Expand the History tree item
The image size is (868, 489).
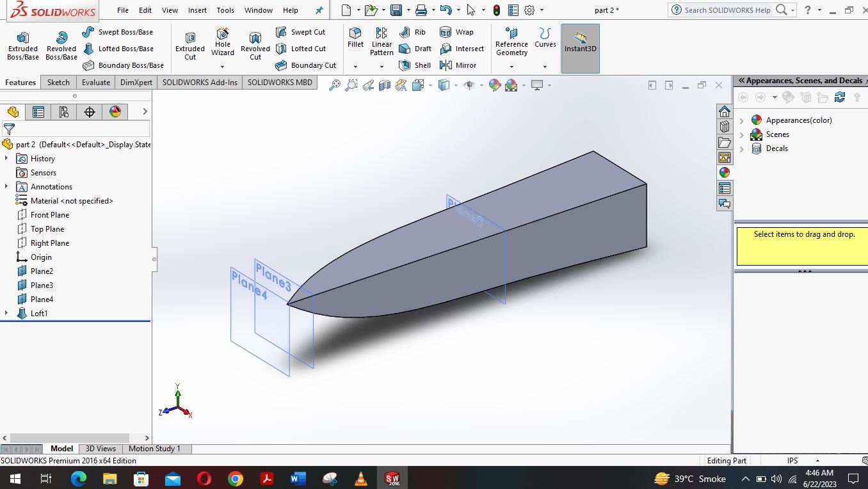(x=6, y=159)
